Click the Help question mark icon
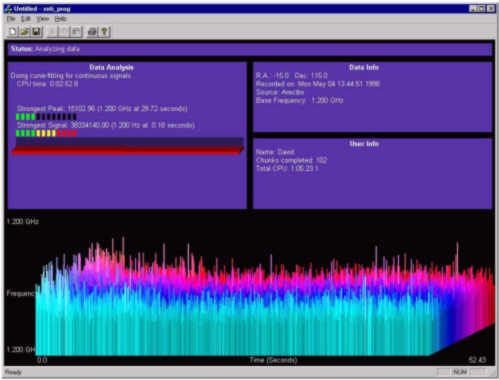The width and height of the screenshot is (499, 380). pos(104,32)
